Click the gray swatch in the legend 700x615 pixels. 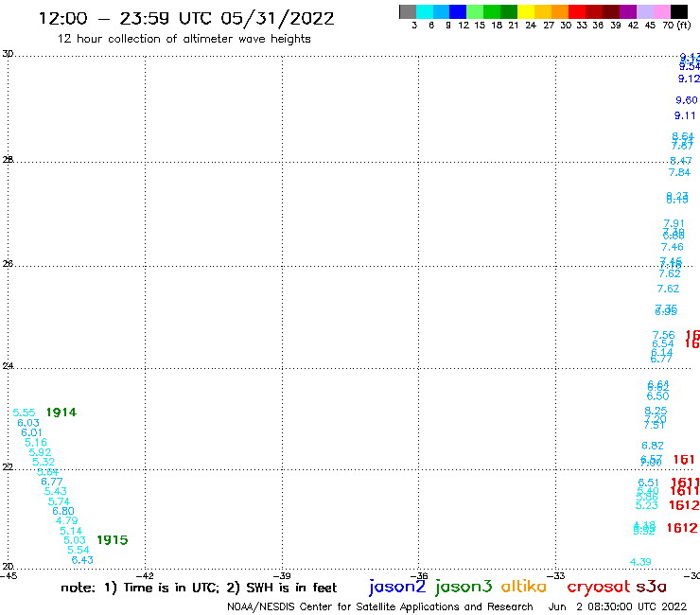point(408,11)
